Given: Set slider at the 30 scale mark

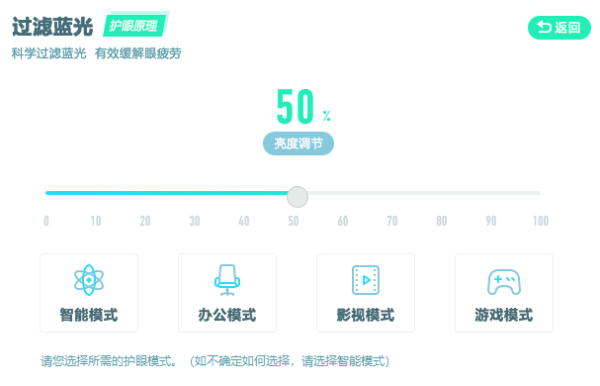Looking at the screenshot, I should coord(194,221).
